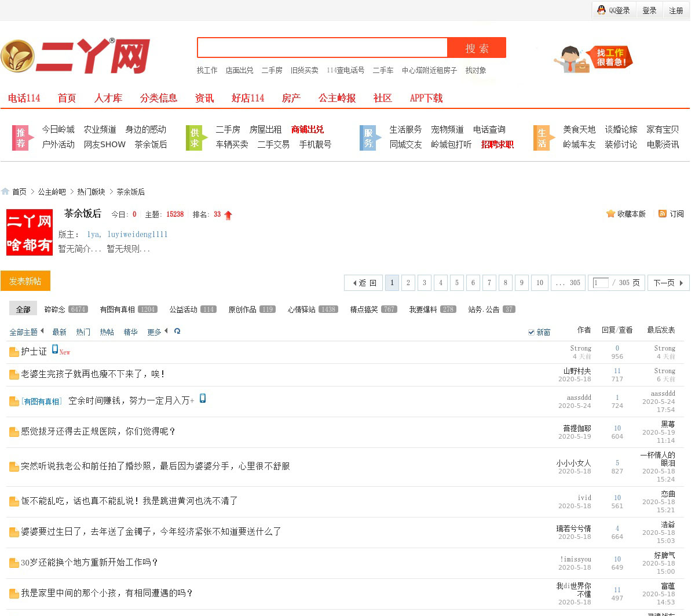Open the 找工作很着急 job banner
Screen dimensions: 695x616
tap(594, 59)
